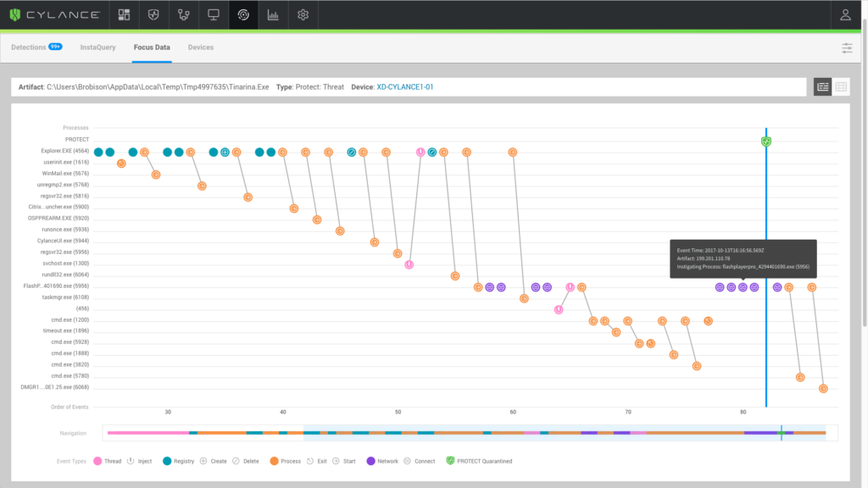Click the "Explorer.EXE (4564)" process label

pos(64,151)
